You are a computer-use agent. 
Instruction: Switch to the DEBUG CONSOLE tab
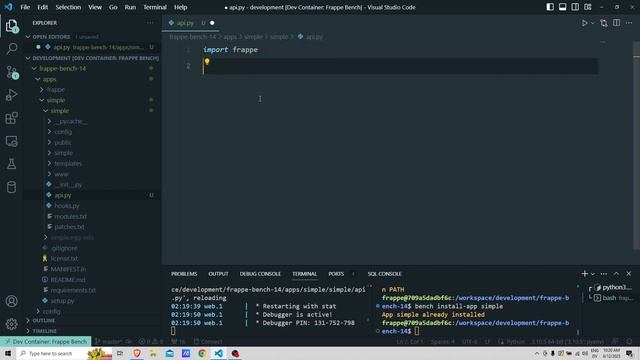(260, 274)
